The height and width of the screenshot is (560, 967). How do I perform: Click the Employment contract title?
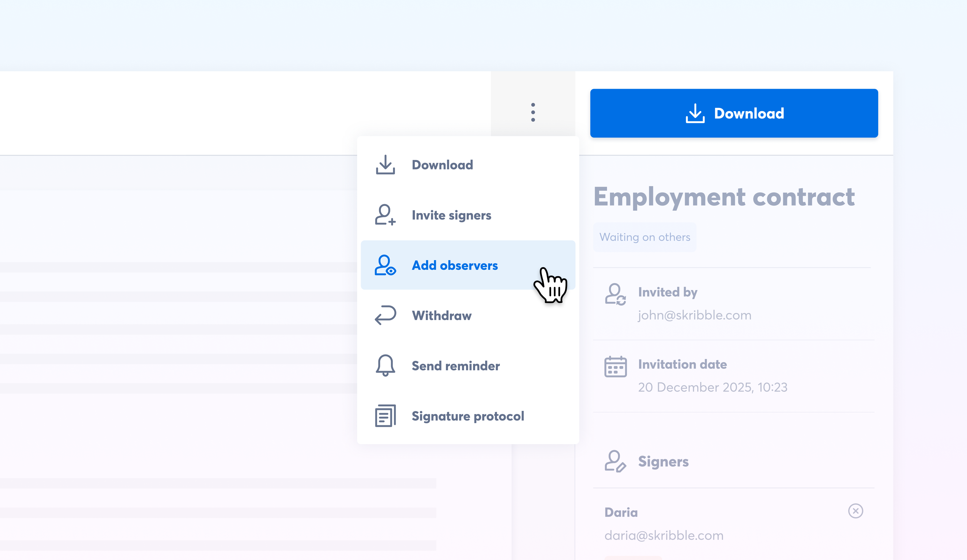tap(724, 197)
